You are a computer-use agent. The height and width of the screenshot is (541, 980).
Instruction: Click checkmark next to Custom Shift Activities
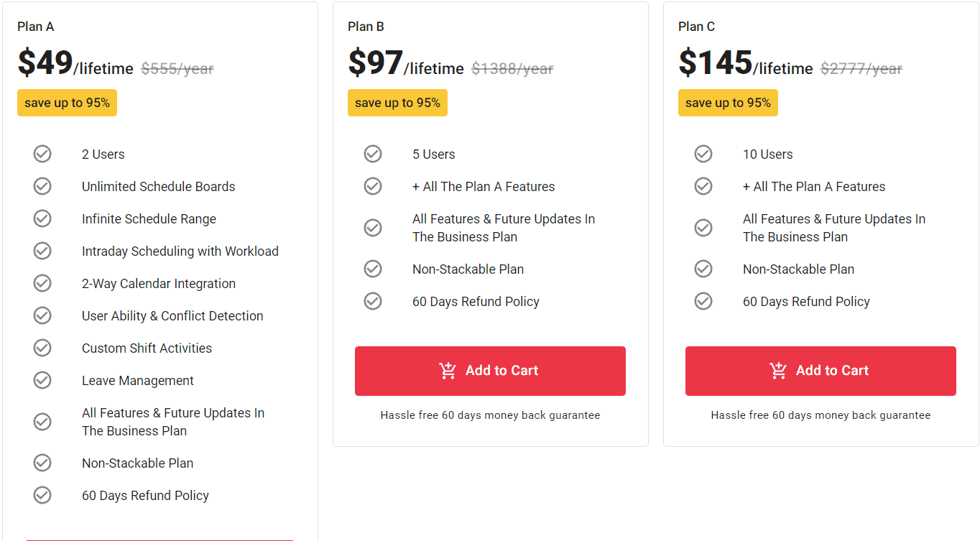[42, 348]
